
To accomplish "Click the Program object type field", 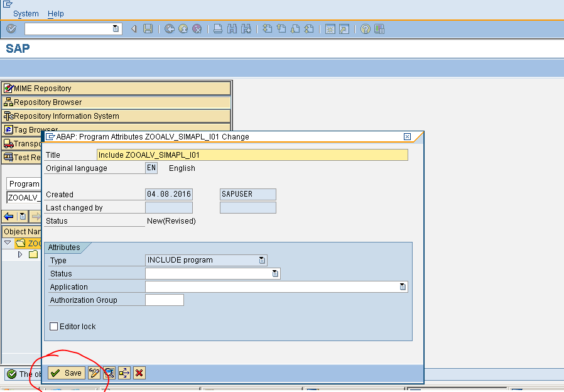I will point(24,184).
